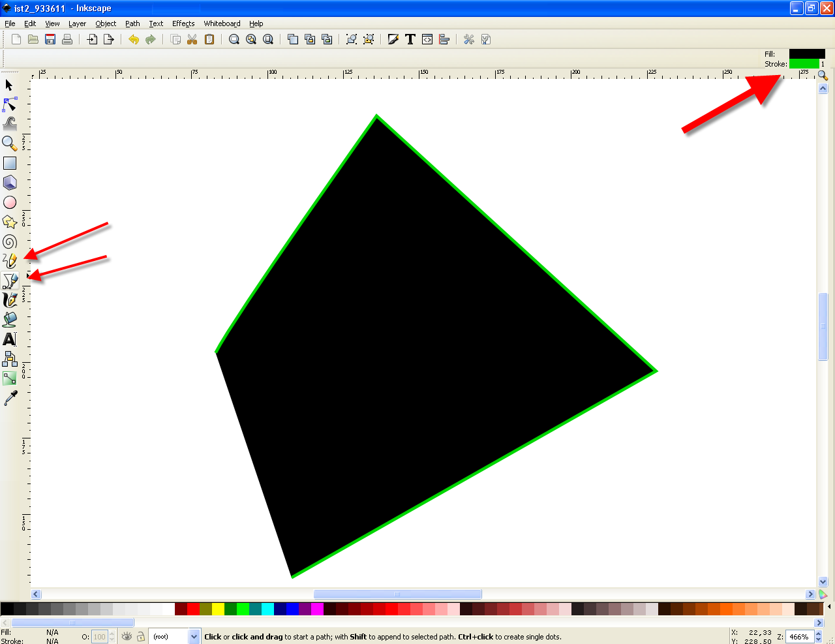Click the zoom percentage input field
Viewport: 835px width, 644px height.
pos(799,636)
